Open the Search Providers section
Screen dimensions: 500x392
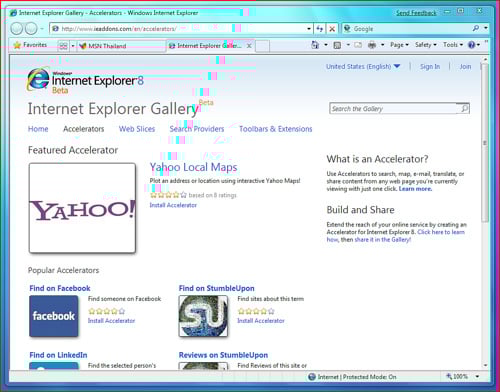[x=197, y=129]
